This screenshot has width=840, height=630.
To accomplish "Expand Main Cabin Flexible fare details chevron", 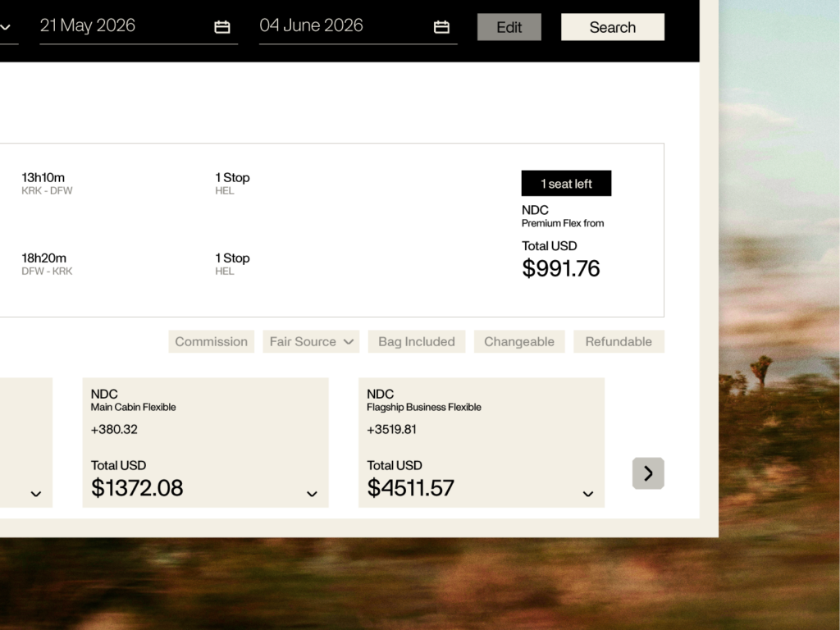I will 312,493.
